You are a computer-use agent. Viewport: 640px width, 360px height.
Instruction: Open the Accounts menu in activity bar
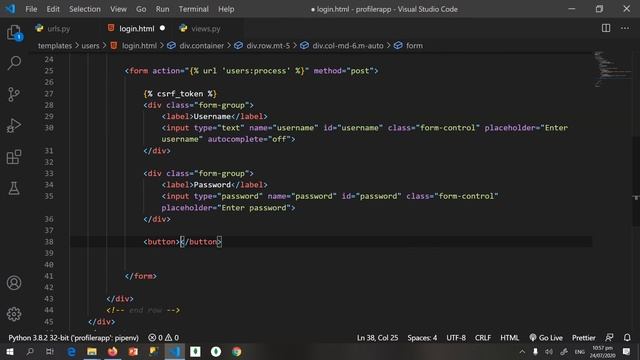(x=14, y=282)
